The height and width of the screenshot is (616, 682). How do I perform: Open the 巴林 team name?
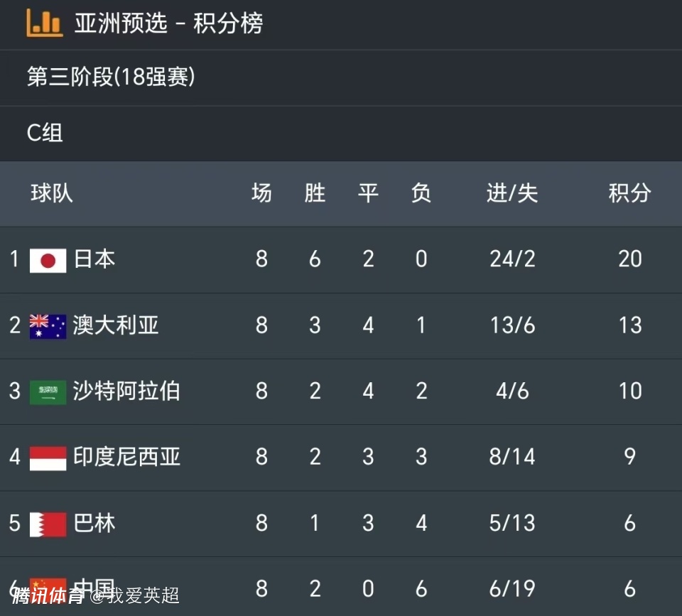(94, 523)
